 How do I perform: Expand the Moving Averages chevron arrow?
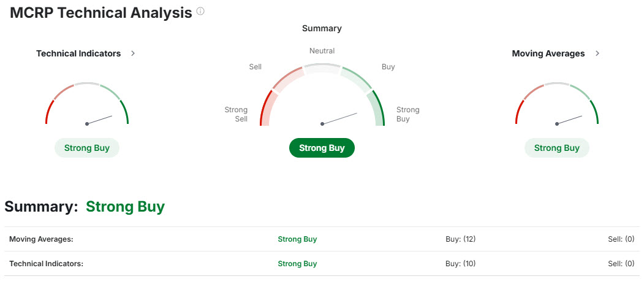597,53
